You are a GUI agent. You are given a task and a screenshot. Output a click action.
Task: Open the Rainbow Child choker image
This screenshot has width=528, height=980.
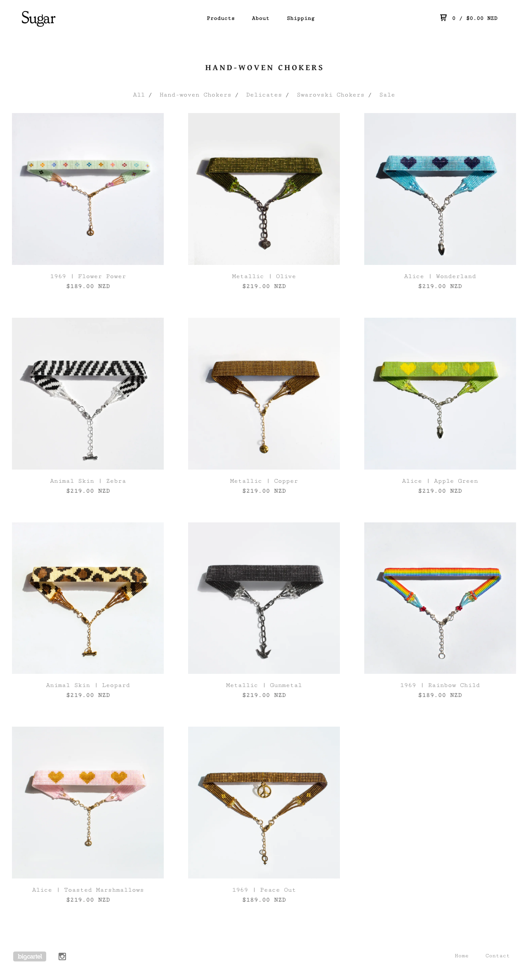(x=440, y=598)
